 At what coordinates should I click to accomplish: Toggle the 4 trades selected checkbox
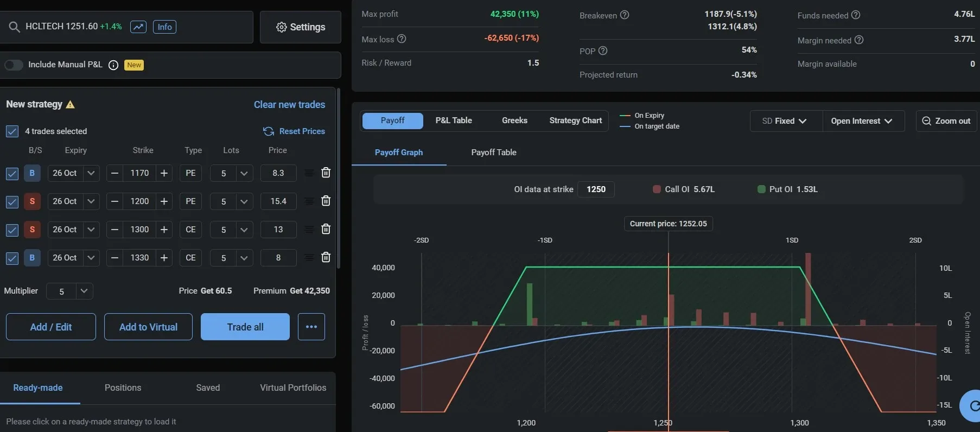12,131
